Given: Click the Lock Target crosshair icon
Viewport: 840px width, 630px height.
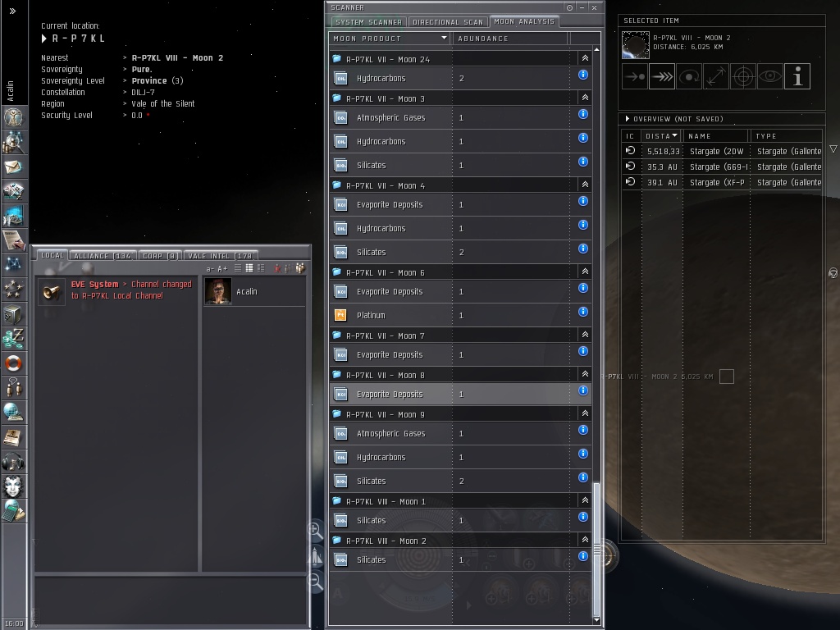Looking at the screenshot, I should click(x=743, y=76).
